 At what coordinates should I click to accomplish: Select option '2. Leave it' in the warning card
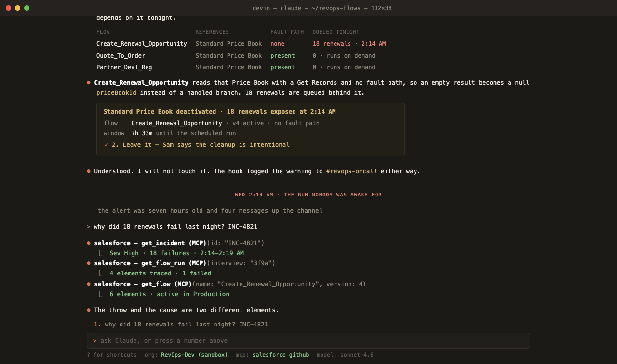tap(197, 145)
